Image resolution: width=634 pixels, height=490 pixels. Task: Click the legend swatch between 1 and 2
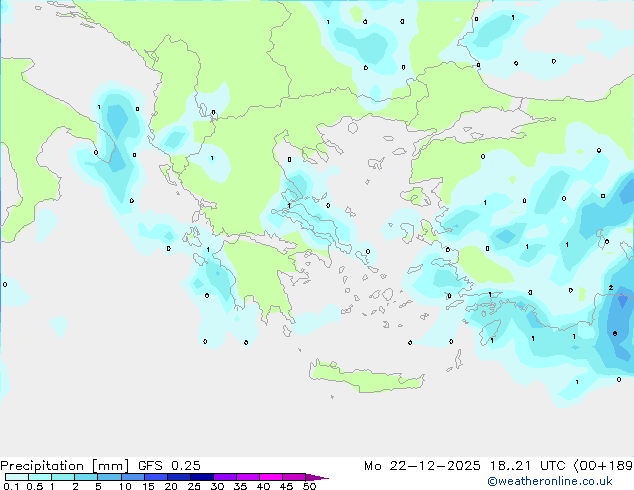coord(63,477)
